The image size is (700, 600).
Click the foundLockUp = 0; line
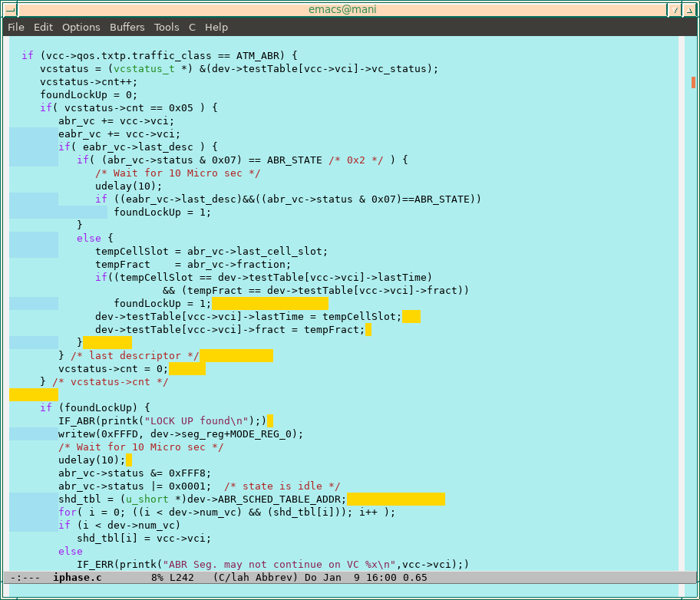89,94
